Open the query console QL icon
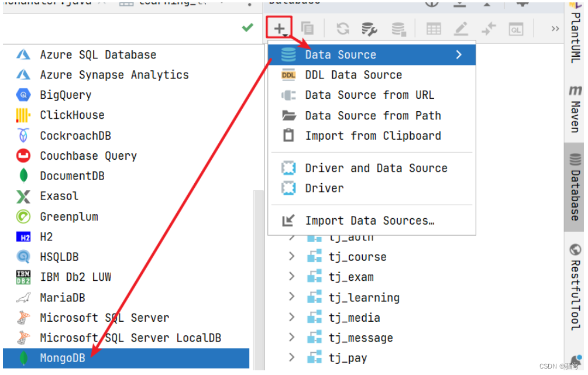This screenshot has height=375, width=588. [516, 29]
